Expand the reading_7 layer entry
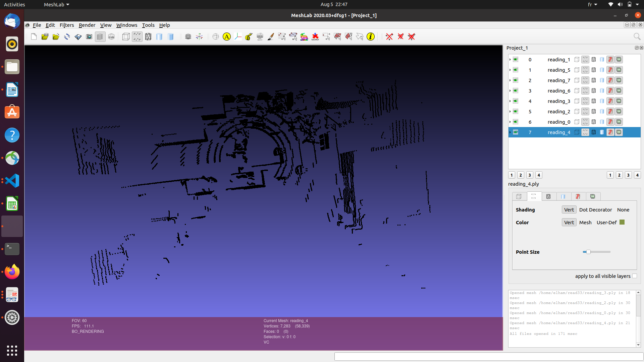644x362 pixels. (x=510, y=80)
